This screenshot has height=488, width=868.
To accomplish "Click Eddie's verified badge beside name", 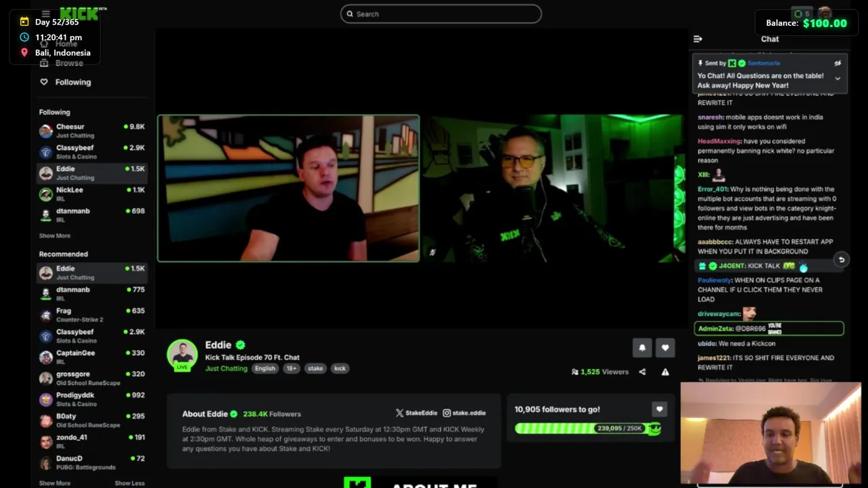I will coord(240,345).
